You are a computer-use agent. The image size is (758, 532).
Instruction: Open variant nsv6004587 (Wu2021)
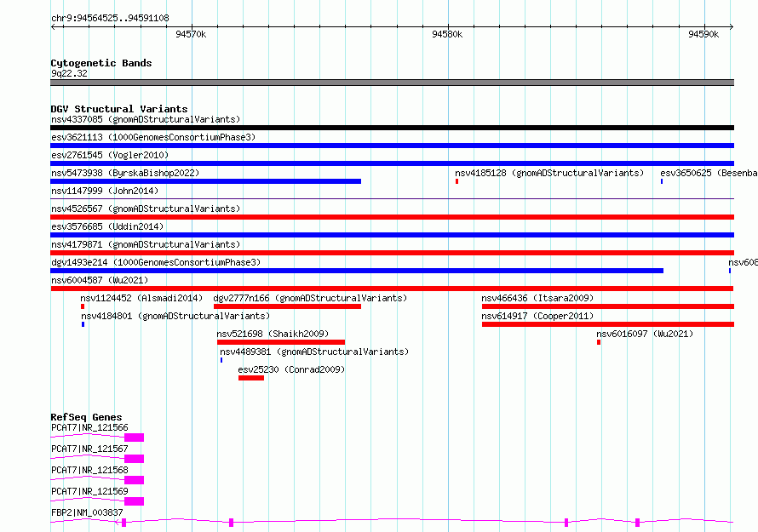[100, 280]
